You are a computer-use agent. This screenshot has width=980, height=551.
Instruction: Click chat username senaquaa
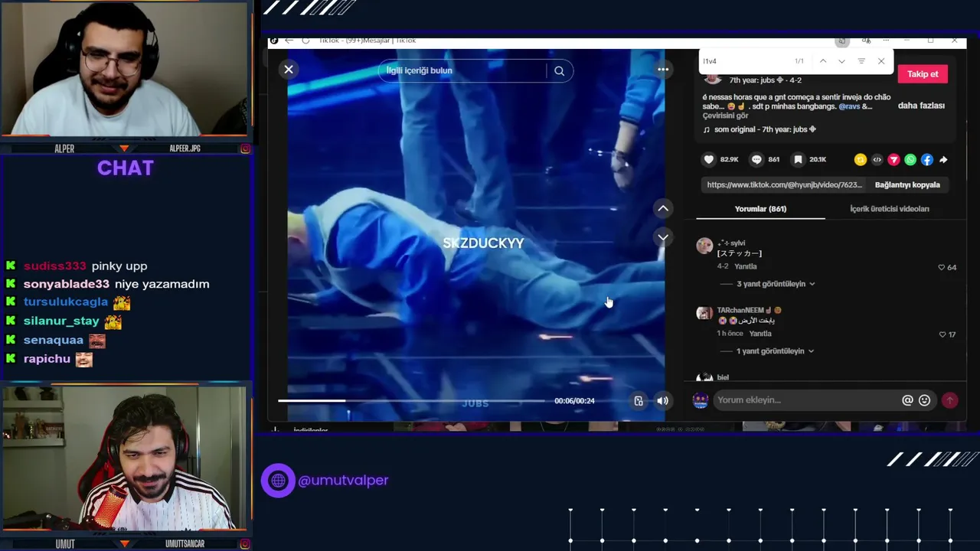coord(54,340)
